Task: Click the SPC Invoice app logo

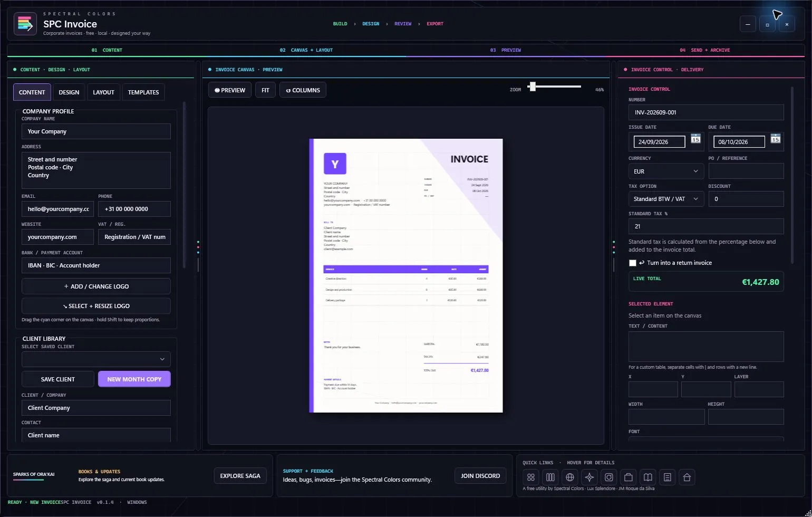Action: pos(25,24)
